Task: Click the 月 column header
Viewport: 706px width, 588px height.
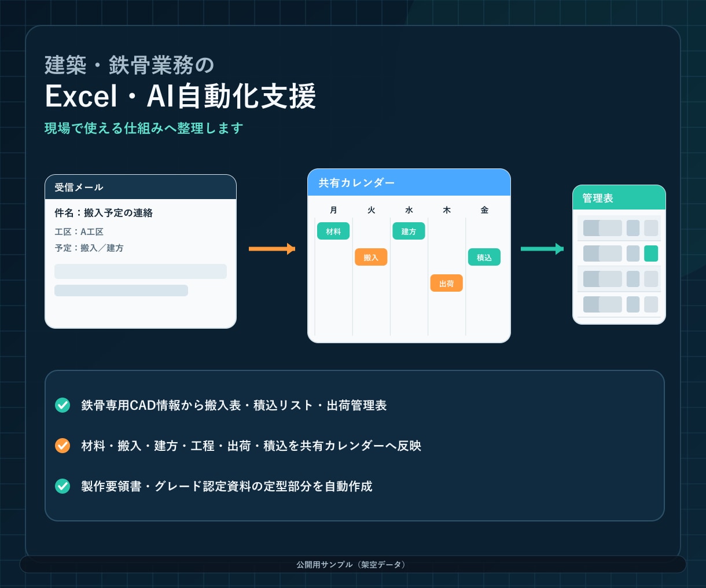Action: [333, 210]
